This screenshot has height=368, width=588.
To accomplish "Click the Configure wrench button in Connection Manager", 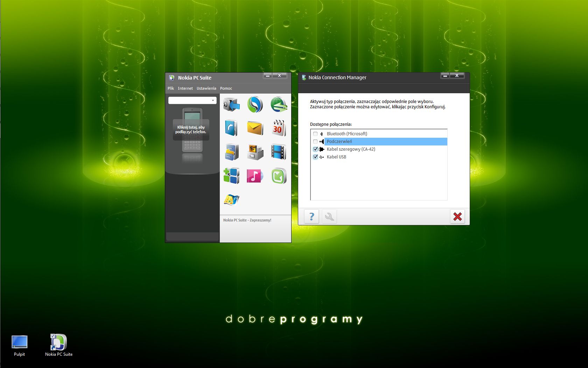I will 329,216.
